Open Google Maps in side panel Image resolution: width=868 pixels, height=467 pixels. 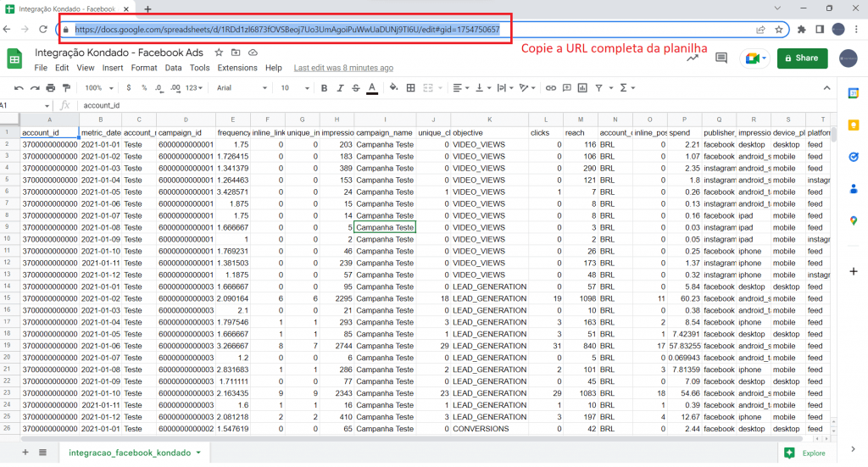coord(854,220)
